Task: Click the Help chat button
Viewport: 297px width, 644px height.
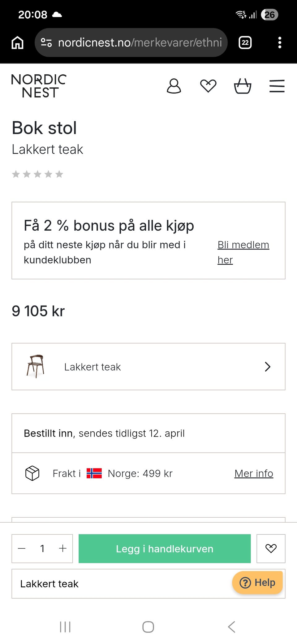Action: [257, 582]
